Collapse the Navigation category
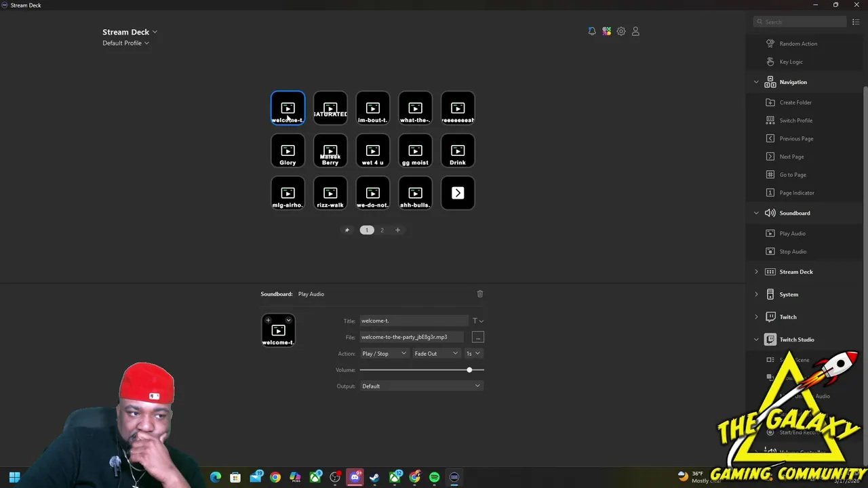The image size is (868, 488). [756, 82]
